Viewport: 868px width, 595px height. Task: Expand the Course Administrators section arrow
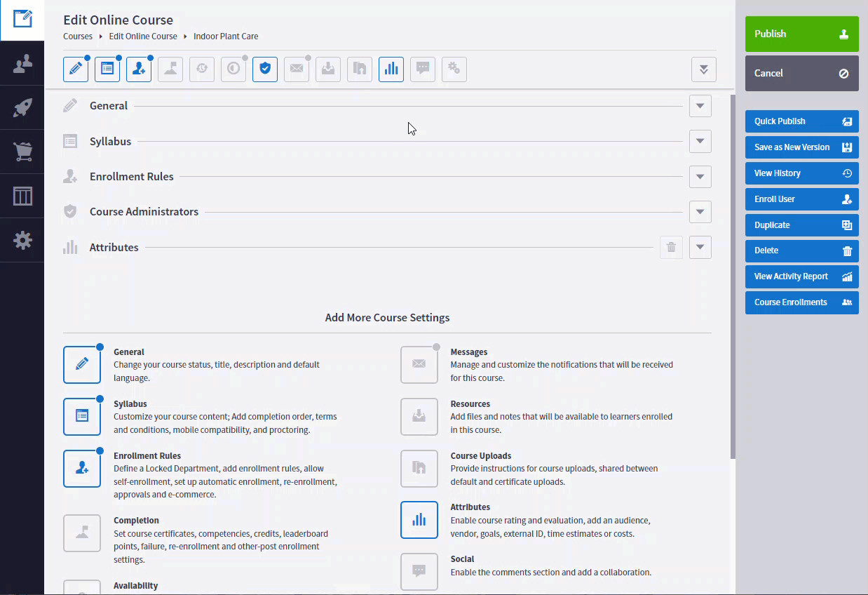(x=700, y=212)
